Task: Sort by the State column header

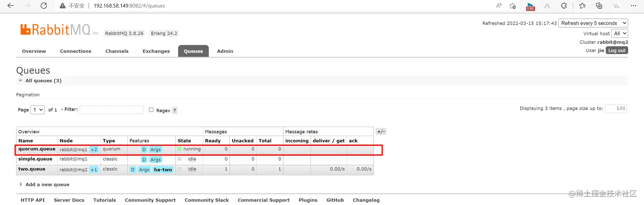Action: [184, 141]
